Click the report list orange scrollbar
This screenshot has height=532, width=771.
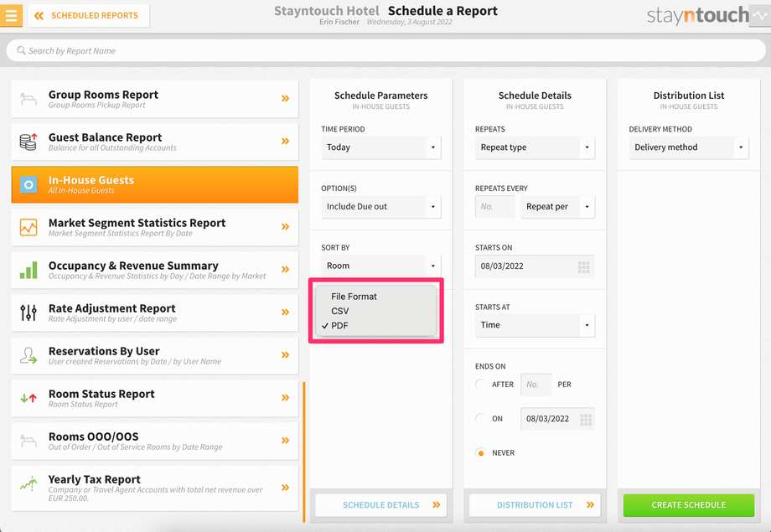tap(304, 452)
